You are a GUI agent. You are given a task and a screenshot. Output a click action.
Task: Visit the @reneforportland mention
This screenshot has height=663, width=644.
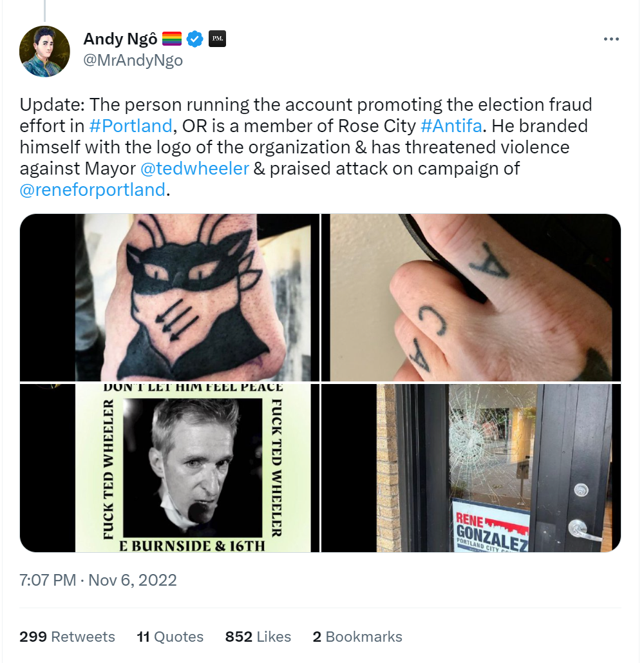pos(92,189)
